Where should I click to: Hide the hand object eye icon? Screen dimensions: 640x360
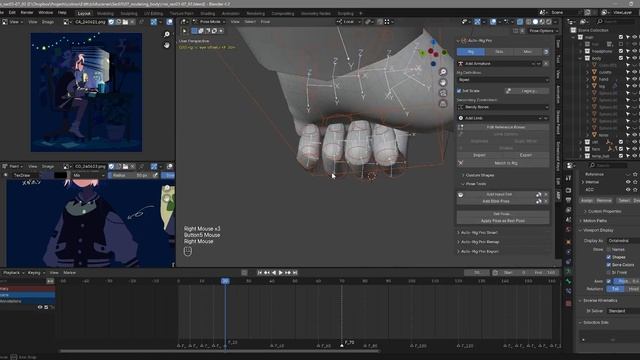point(635,79)
